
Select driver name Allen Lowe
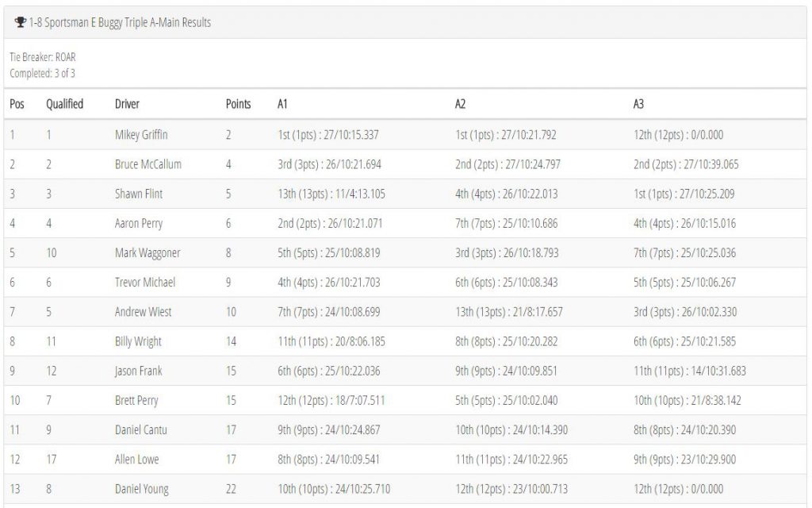[x=136, y=460]
